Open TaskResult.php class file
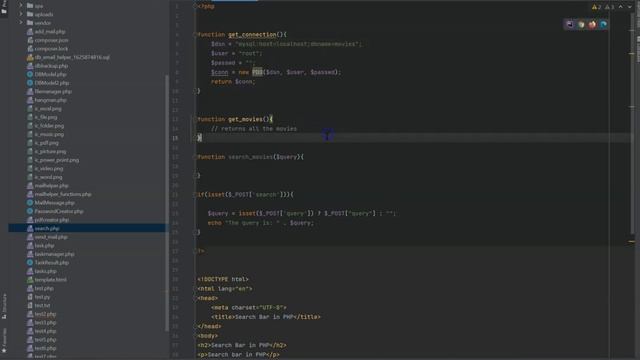Image resolution: width=640 pixels, height=360 pixels. coord(51,263)
